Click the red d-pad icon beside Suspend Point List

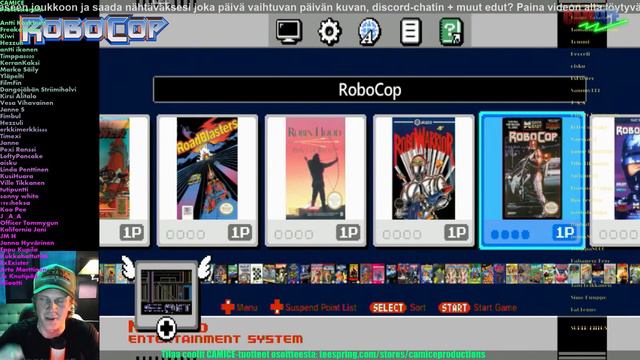tap(277, 307)
